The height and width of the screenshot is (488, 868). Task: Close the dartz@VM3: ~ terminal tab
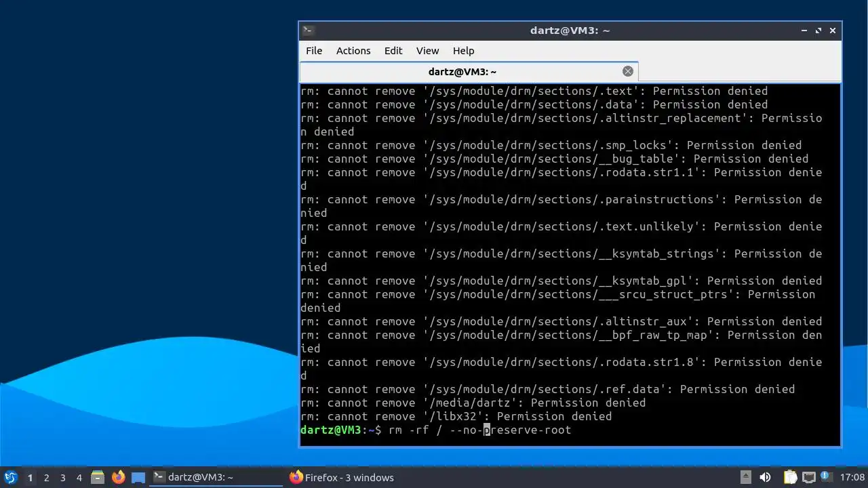[x=628, y=71]
